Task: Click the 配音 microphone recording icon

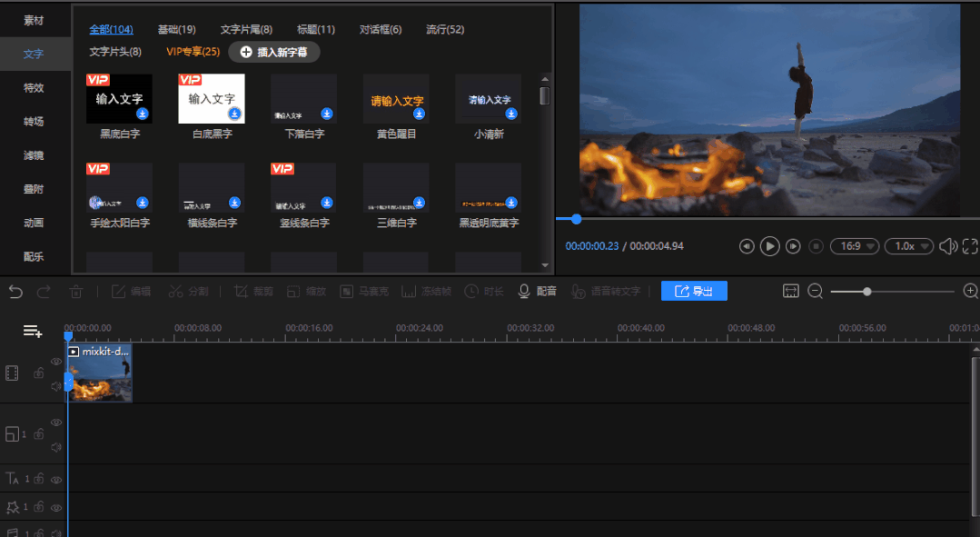Action: tap(523, 291)
